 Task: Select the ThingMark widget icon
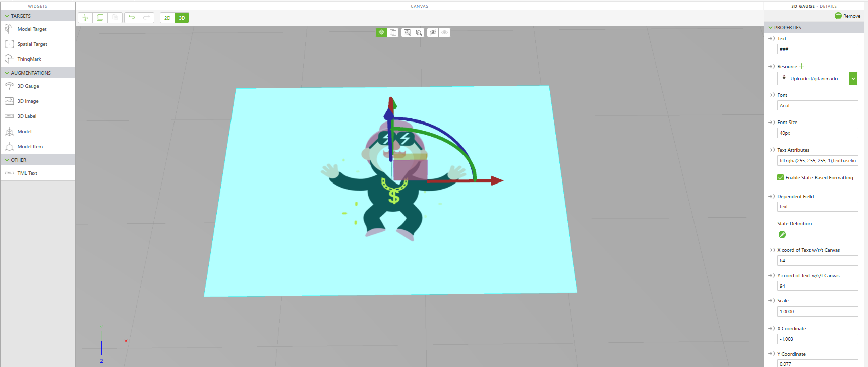pos(9,59)
